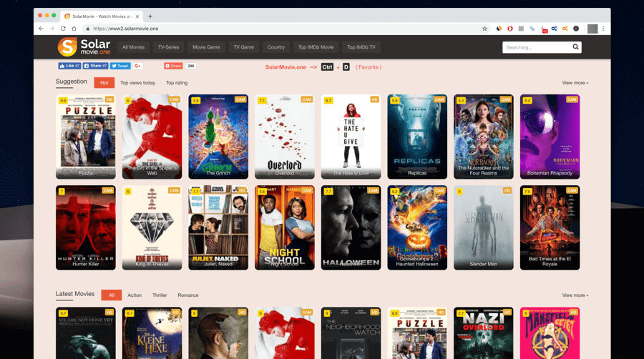
Task: Open Top IMDb TV page
Action: point(361,47)
